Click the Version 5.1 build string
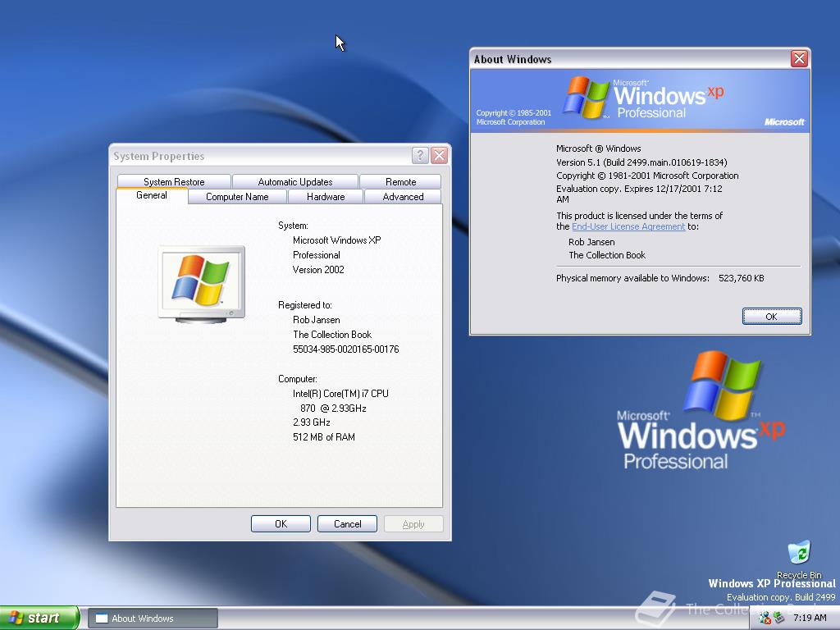840x630 pixels. (641, 162)
